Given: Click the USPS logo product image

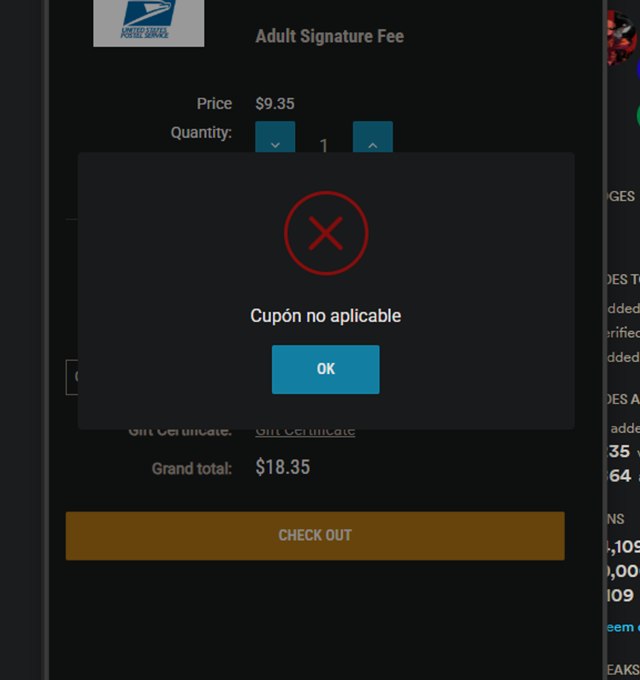Looking at the screenshot, I should [x=149, y=23].
